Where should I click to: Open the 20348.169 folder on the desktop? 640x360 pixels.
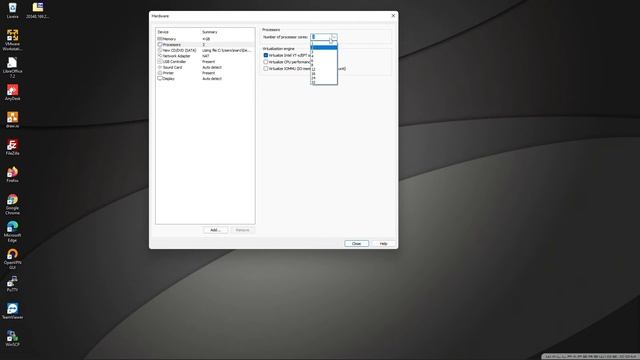point(38,11)
